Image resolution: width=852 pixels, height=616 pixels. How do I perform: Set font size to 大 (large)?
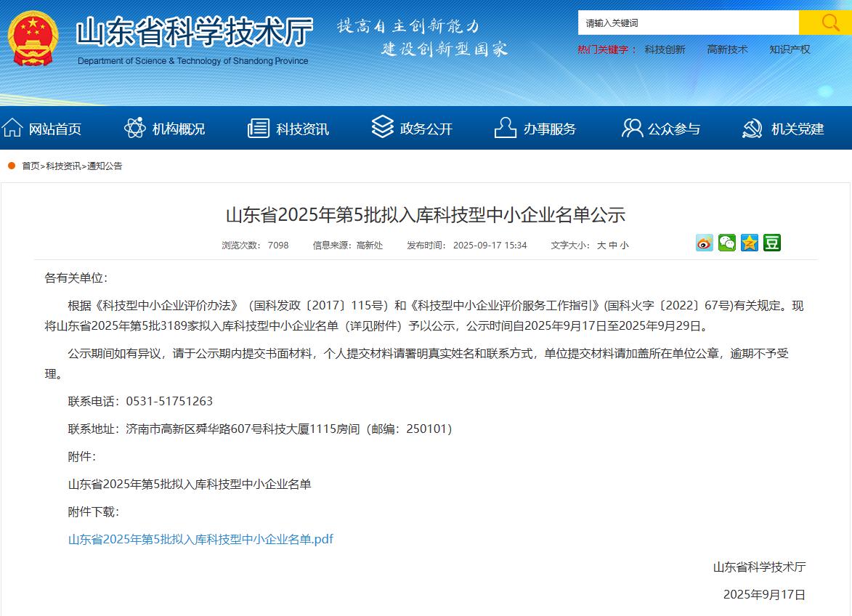pyautogui.click(x=601, y=246)
